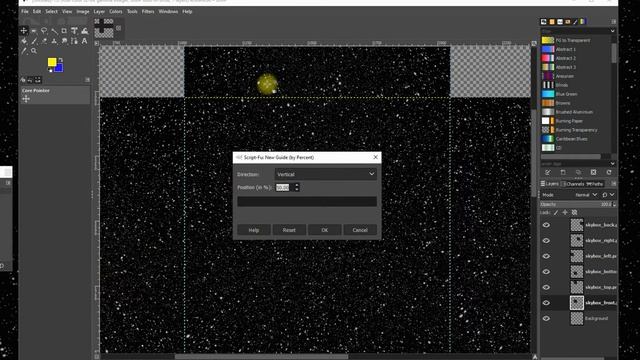Open the Select menu
The width and height of the screenshot is (640, 360).
point(51,11)
